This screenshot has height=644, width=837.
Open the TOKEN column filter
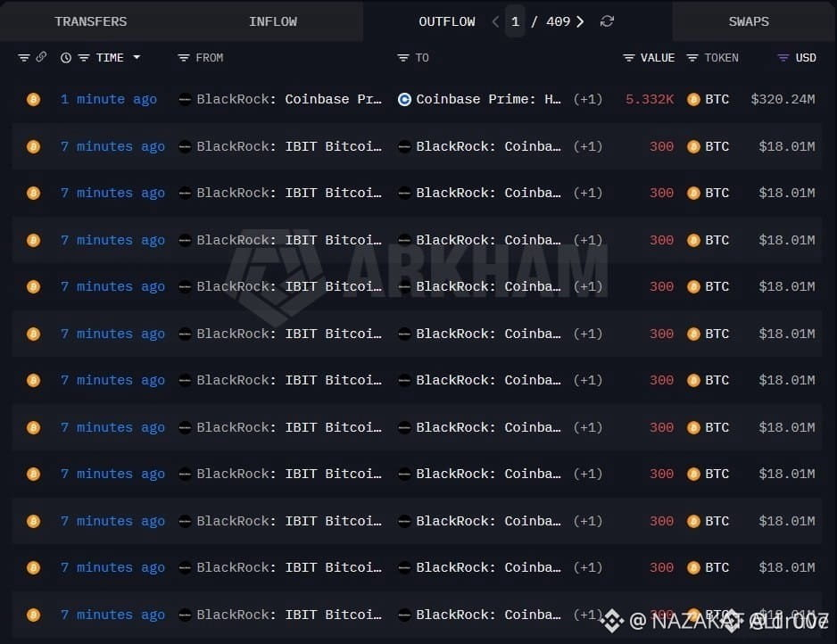[x=692, y=58]
